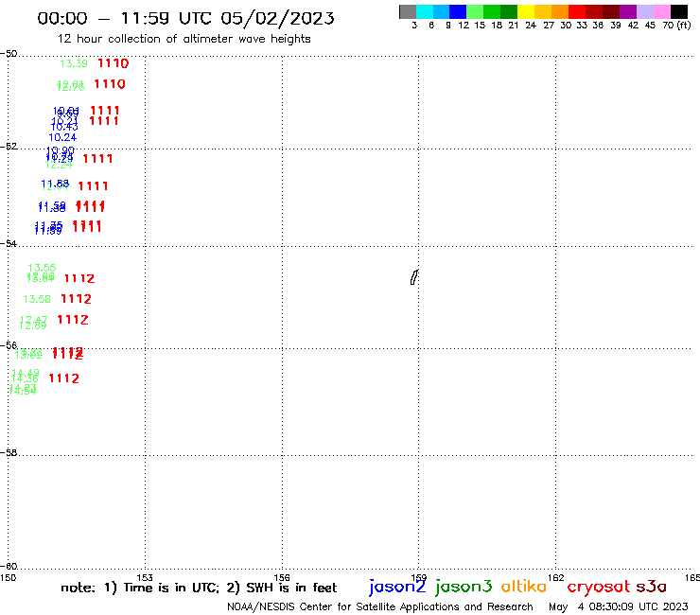Click the gray swatch in the wave height legend
Image resolution: width=700 pixels, height=615 pixels.
408,11
